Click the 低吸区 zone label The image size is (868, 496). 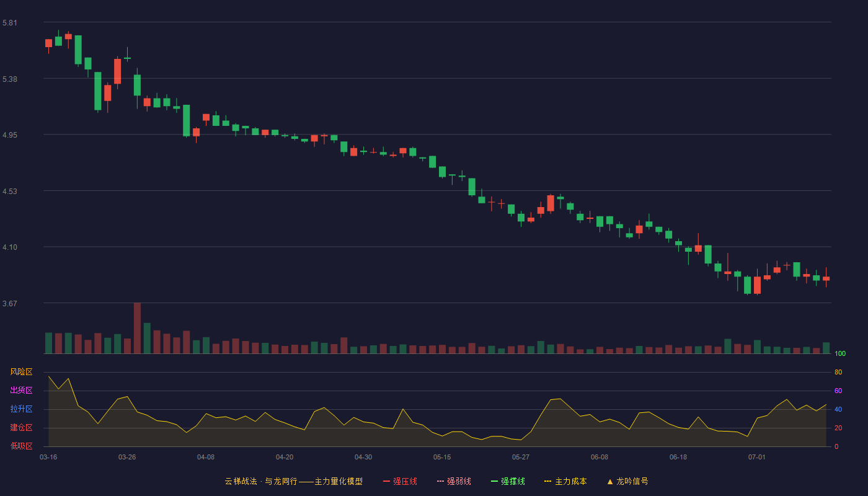(x=21, y=446)
